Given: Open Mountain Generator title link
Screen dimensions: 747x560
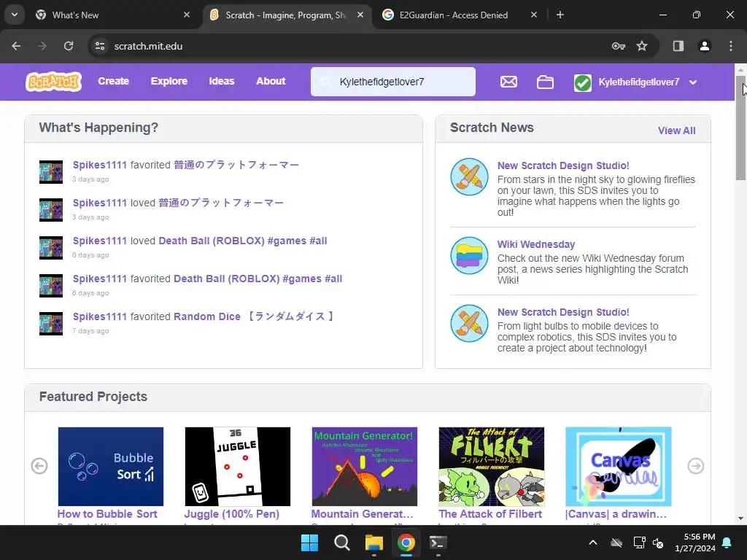Looking at the screenshot, I should [x=362, y=514].
